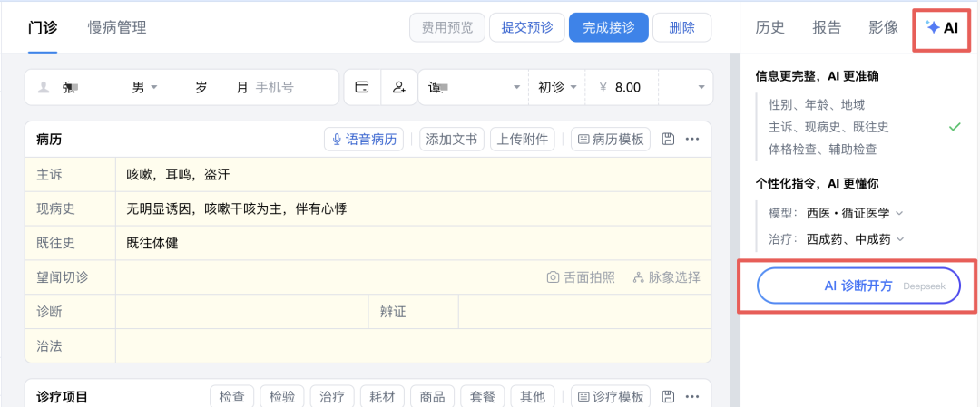Open the doctor name dropdown
The height and width of the screenshot is (407, 980).
pyautogui.click(x=474, y=87)
